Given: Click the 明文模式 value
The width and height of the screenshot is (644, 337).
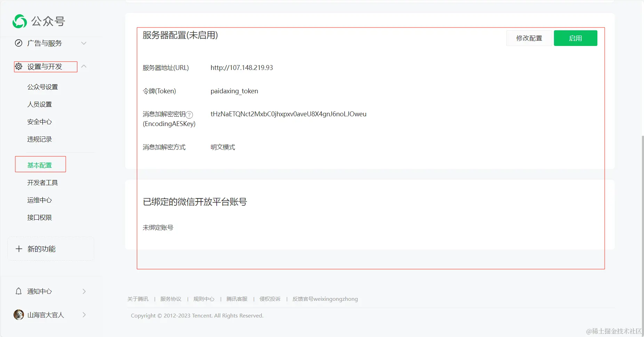Looking at the screenshot, I should (x=223, y=147).
